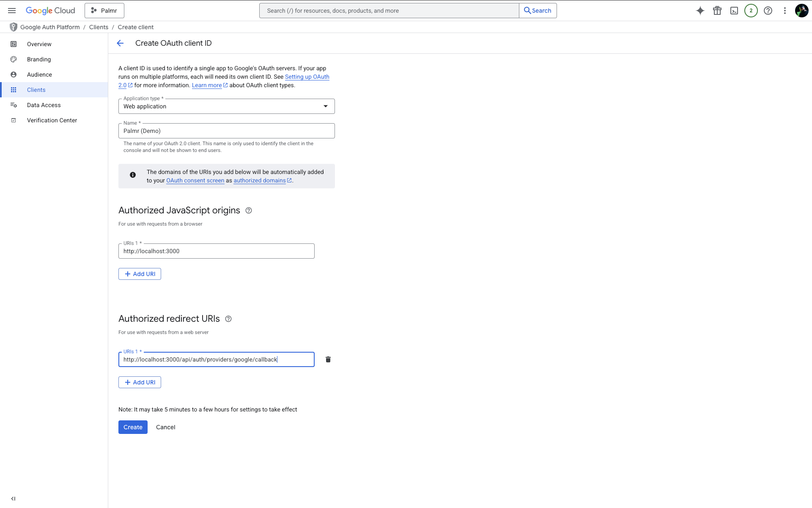The image size is (812, 508).
Task: Select Data Access in the sidebar
Action: (54, 105)
